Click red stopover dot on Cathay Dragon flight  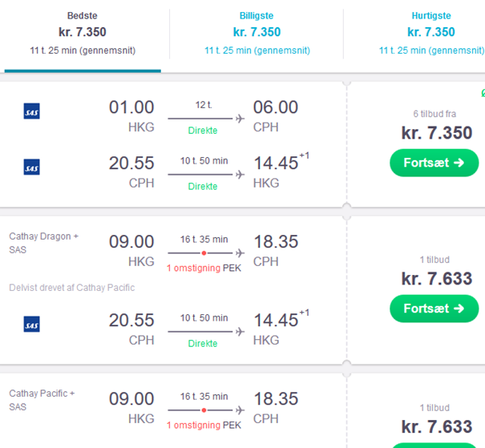(204, 253)
